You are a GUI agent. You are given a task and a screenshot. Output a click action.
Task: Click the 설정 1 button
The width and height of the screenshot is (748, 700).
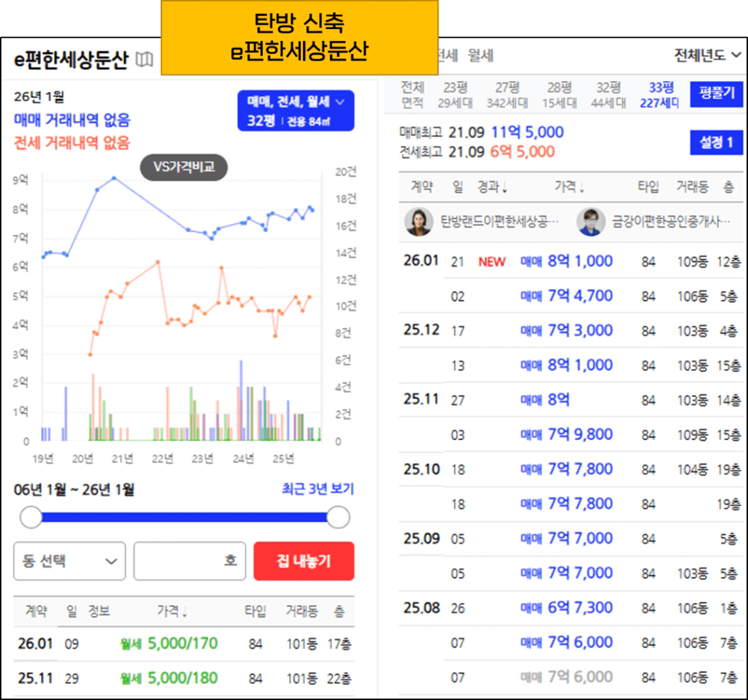[x=716, y=142]
